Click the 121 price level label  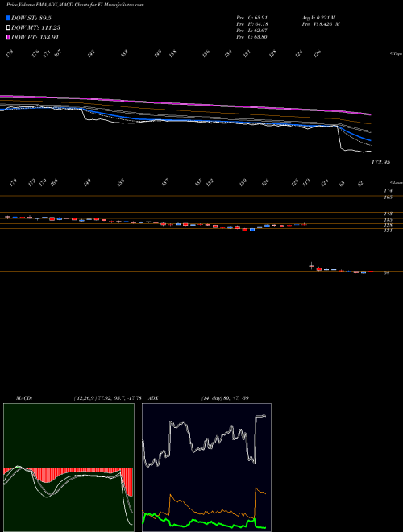point(388,231)
